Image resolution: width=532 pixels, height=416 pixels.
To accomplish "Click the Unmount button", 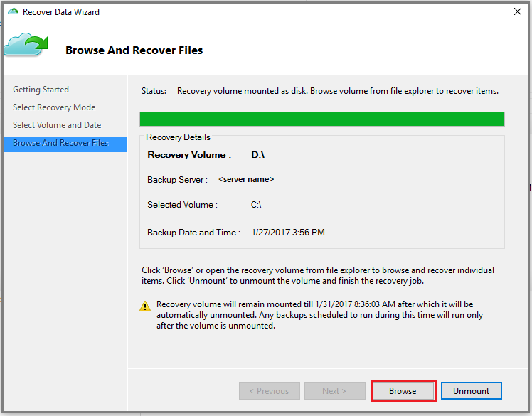I will pos(472,391).
